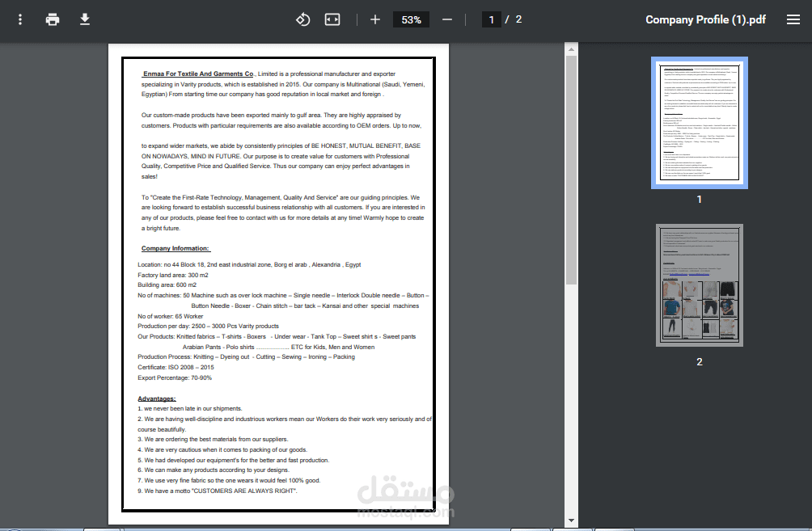Screen dimensions: 812x531
Task: Download the Company Profile PDF
Action: (x=85, y=19)
